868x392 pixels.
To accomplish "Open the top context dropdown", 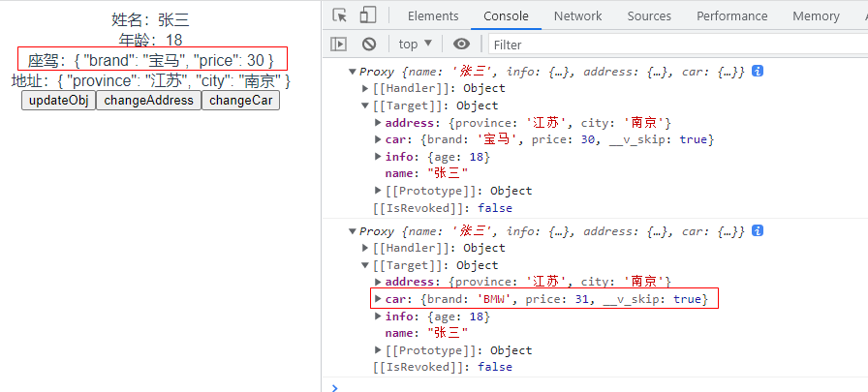I will click(x=416, y=45).
